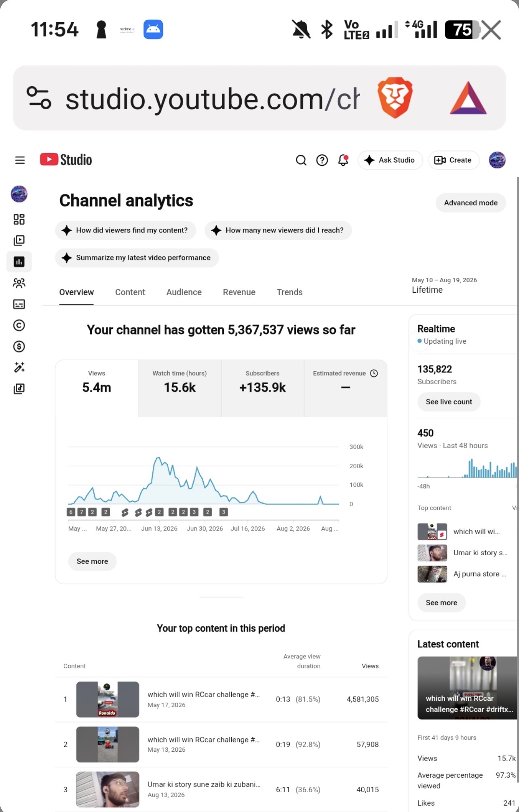Viewport: 519px width, 812px height.
Task: Open the Latest content video thumbnail
Action: [467, 688]
